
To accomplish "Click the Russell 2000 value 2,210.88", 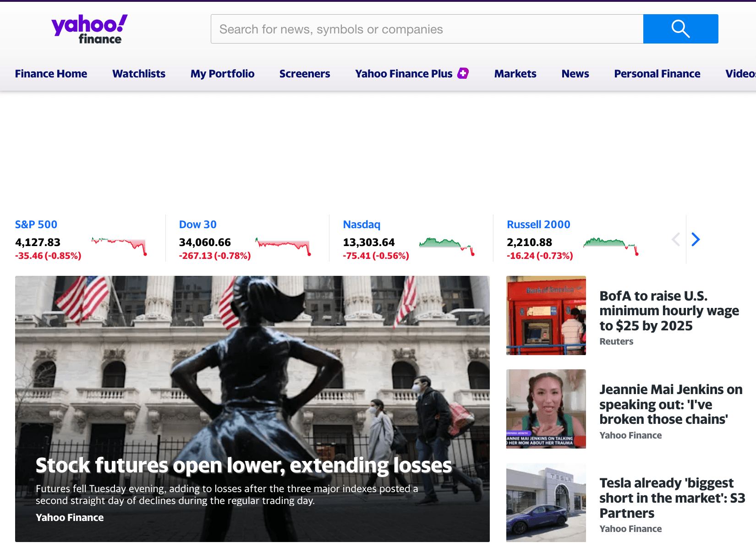I will tap(529, 242).
